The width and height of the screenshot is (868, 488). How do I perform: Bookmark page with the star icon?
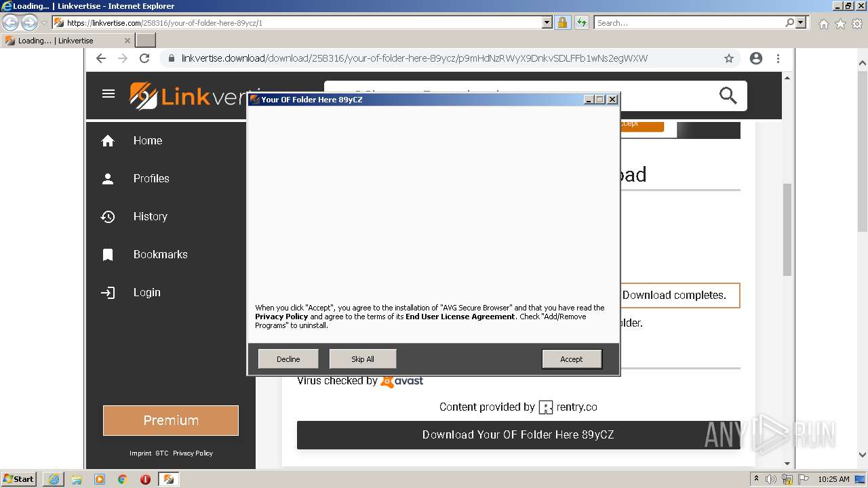coord(729,58)
